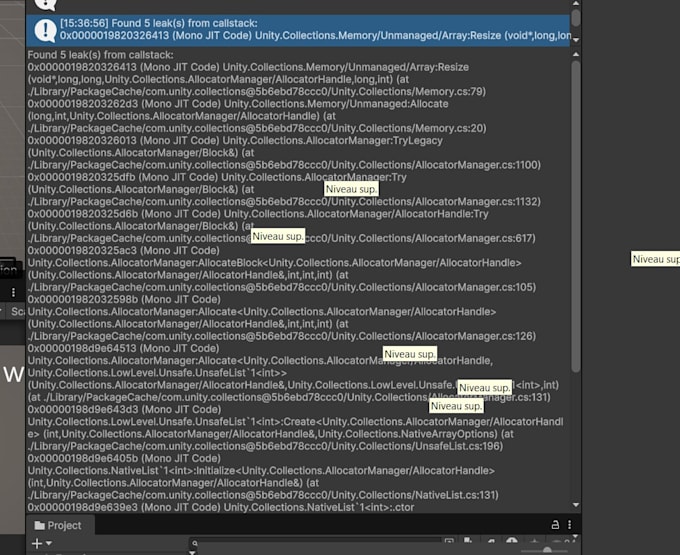Click the 0x00000198d9e64513 (Mono JIT Code) line

[124, 349]
